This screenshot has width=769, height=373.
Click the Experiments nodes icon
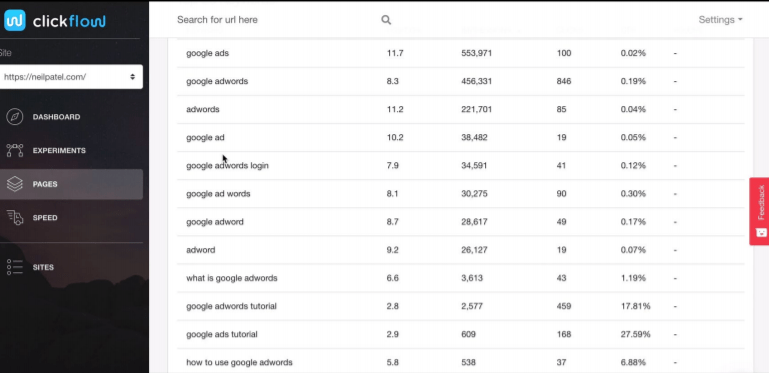(x=15, y=150)
